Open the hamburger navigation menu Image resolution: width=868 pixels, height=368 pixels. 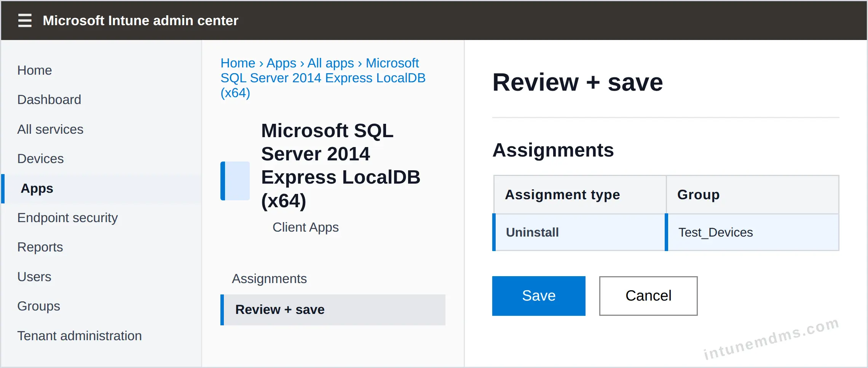point(25,20)
